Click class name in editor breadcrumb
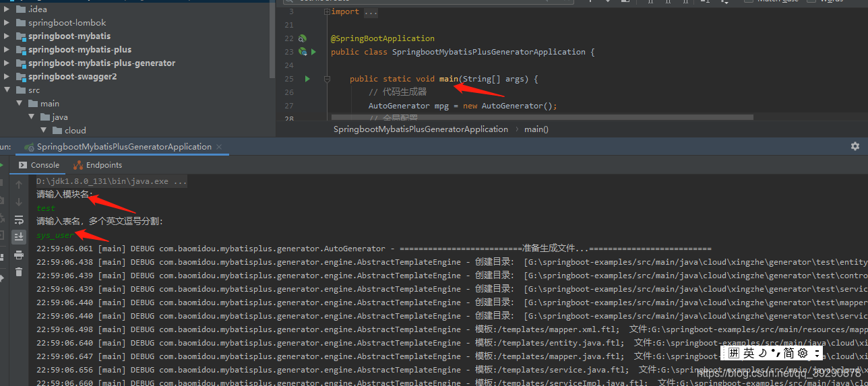 click(421, 129)
